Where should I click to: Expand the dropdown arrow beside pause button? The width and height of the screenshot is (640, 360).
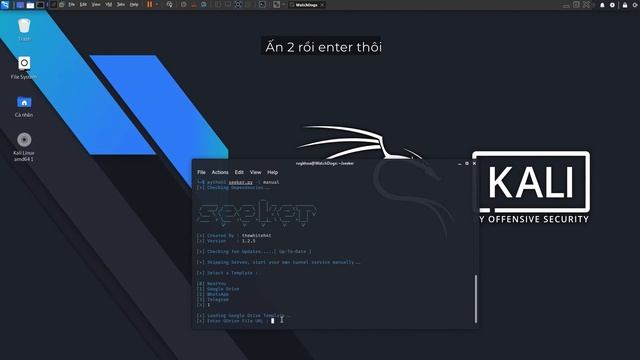pyautogui.click(x=157, y=4)
